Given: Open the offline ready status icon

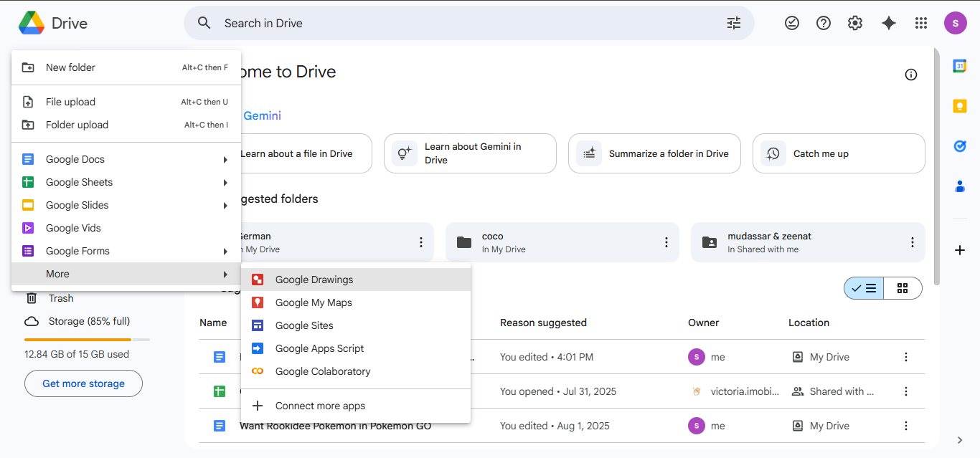Looking at the screenshot, I should (x=792, y=23).
